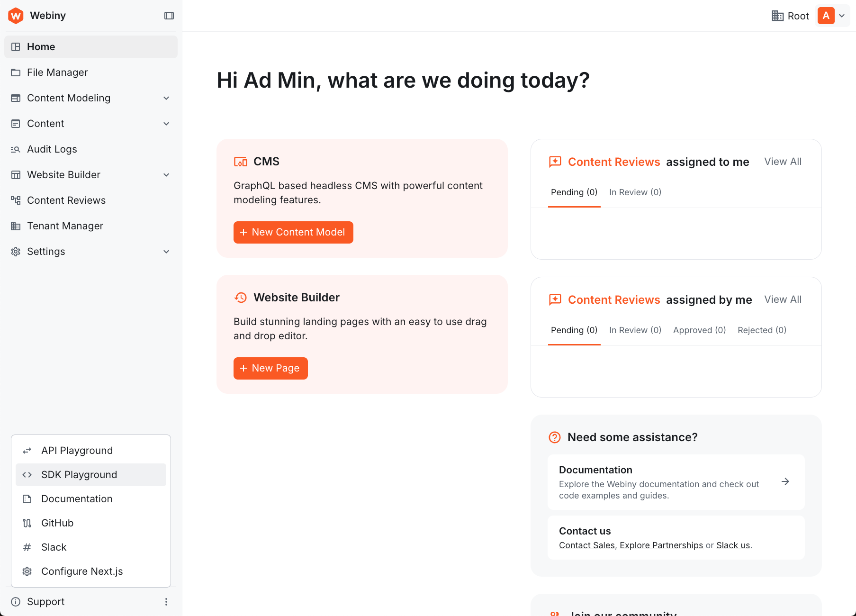Toggle the sidebar collapse icon near Webiny

pyautogui.click(x=169, y=15)
